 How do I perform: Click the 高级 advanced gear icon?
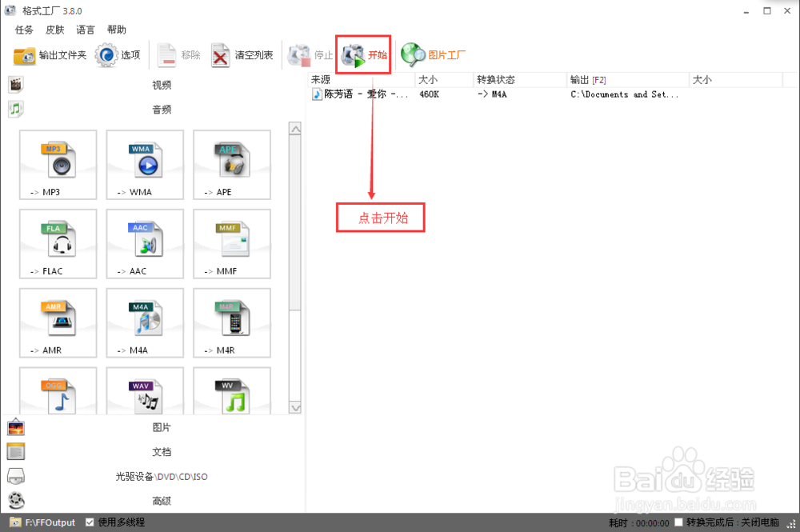16,501
